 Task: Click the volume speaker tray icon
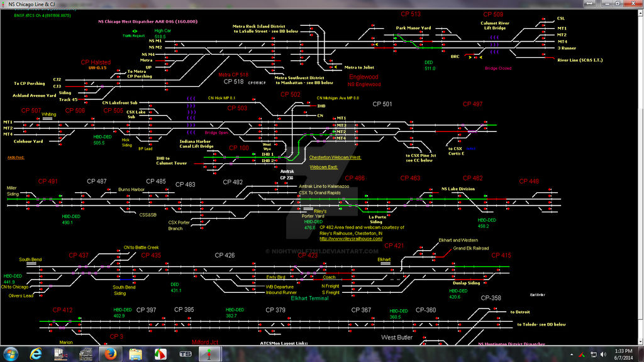pos(603,354)
